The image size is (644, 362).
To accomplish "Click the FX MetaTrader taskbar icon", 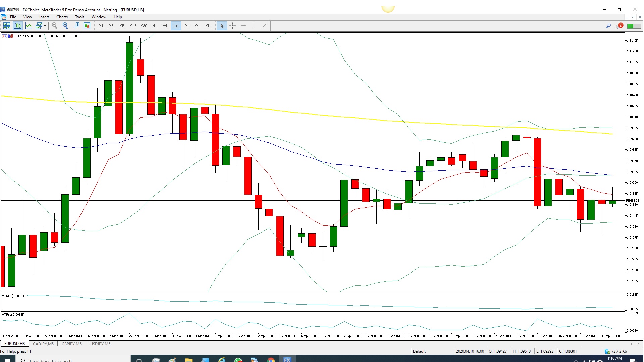I will (x=287, y=360).
